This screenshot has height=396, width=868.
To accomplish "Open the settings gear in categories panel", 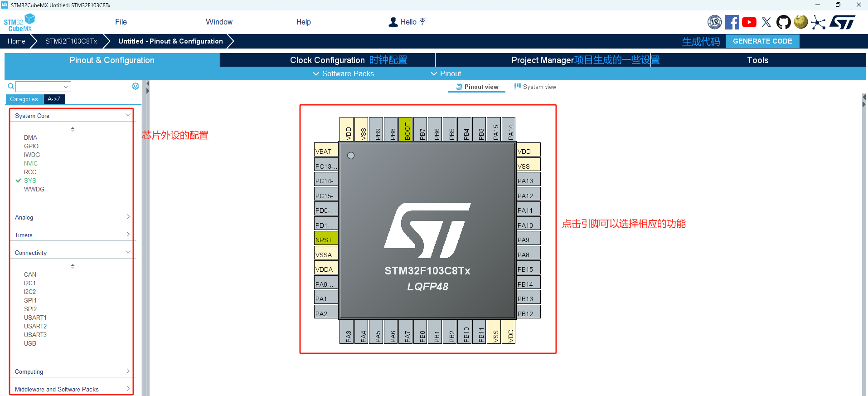I will (x=136, y=86).
